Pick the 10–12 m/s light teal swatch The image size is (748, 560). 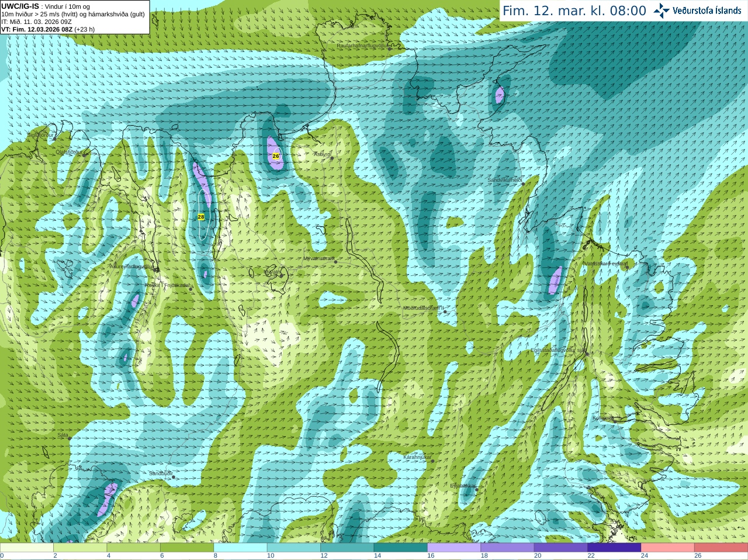pyautogui.click(x=294, y=548)
